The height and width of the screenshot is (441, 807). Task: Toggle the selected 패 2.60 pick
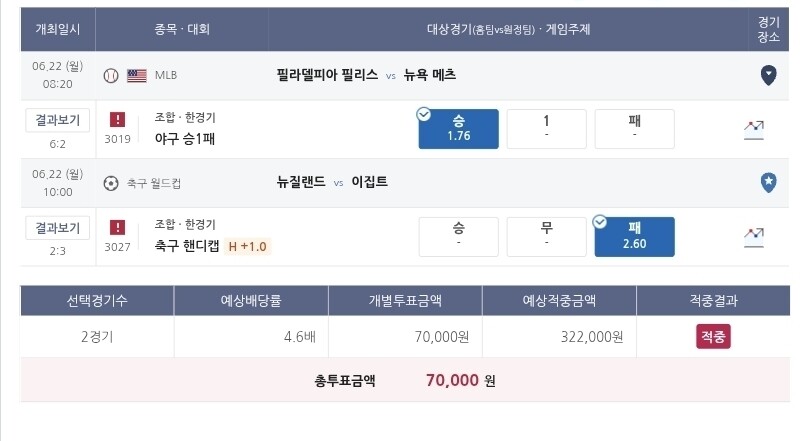635,237
